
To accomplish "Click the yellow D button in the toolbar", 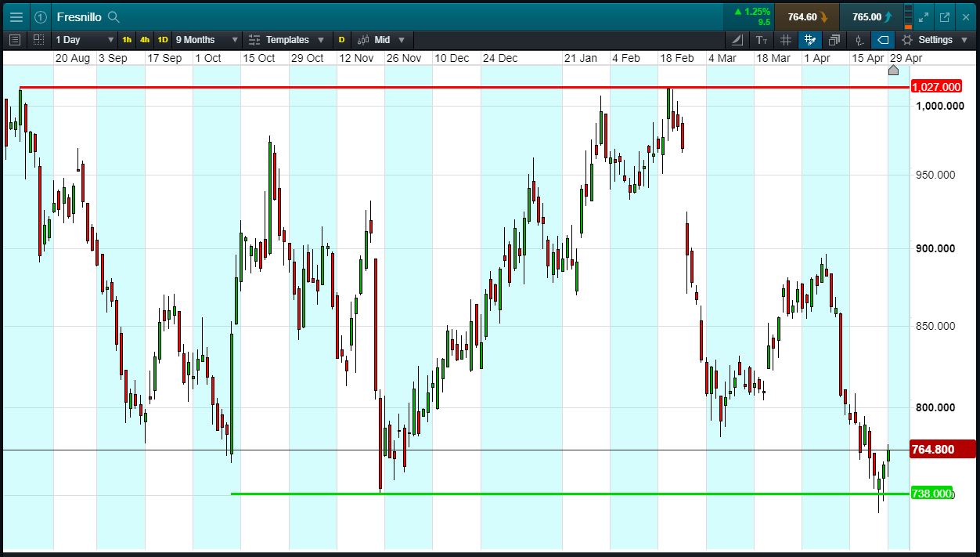I will [342, 40].
